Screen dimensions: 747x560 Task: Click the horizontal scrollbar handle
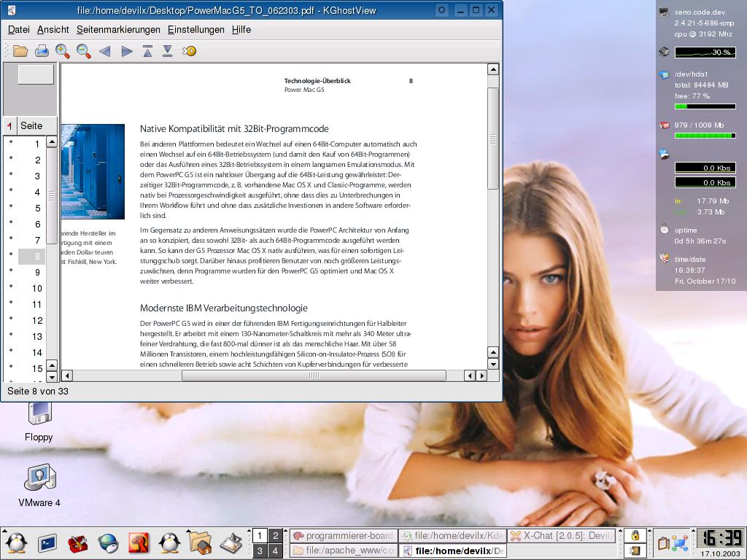point(314,376)
